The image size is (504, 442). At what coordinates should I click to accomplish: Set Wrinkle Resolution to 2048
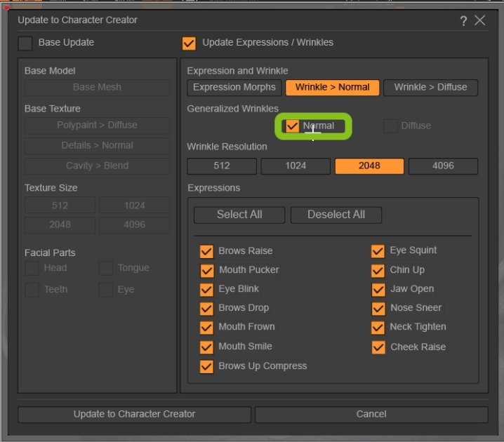(x=369, y=166)
